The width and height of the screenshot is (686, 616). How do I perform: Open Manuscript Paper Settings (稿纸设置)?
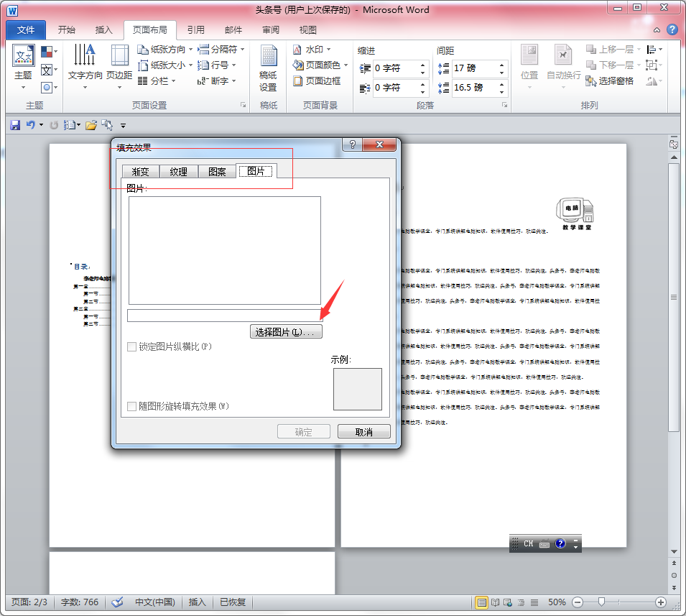click(x=268, y=68)
